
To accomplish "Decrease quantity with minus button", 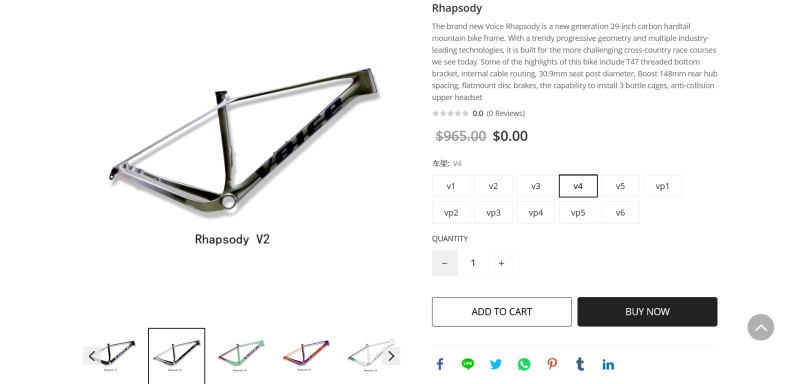I will 444,263.
